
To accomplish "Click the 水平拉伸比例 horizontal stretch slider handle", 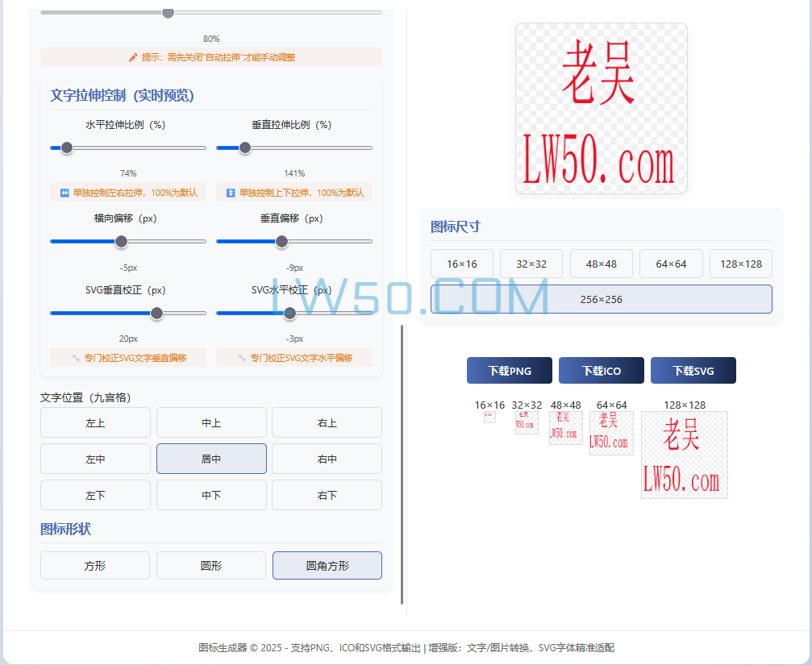I will (x=65, y=148).
